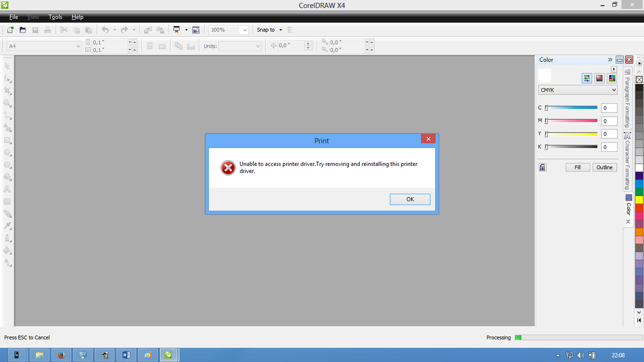Open the Welcome screen icon

pyautogui.click(x=196, y=30)
